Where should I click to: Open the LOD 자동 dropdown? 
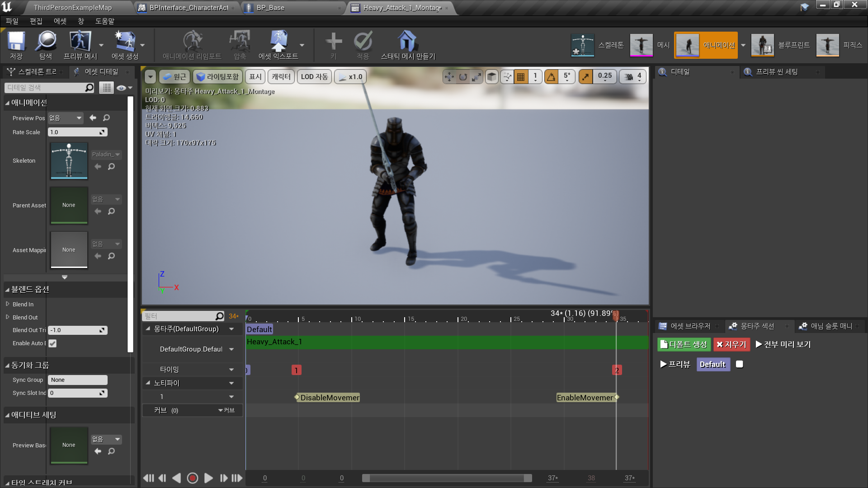[314, 77]
